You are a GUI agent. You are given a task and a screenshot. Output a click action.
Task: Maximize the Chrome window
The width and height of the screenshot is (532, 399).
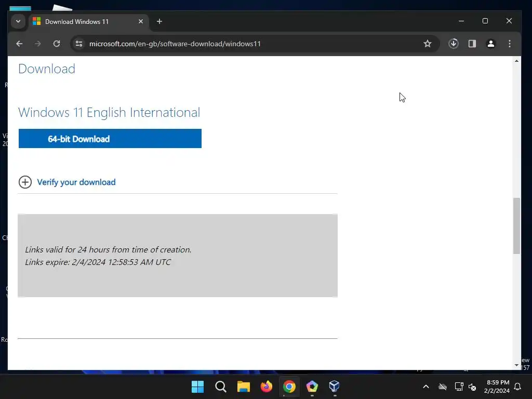[485, 21]
